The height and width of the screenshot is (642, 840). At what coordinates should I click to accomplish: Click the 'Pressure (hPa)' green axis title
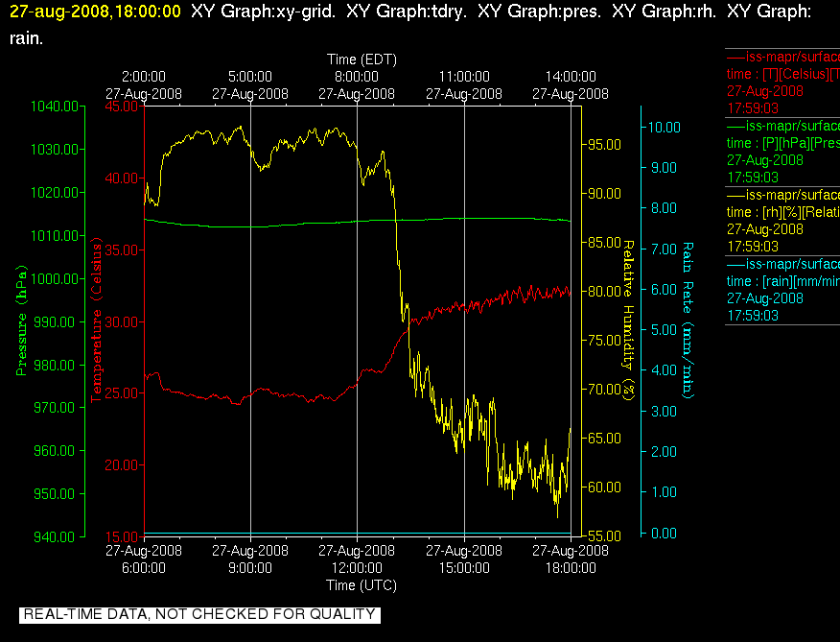[x=21, y=321]
